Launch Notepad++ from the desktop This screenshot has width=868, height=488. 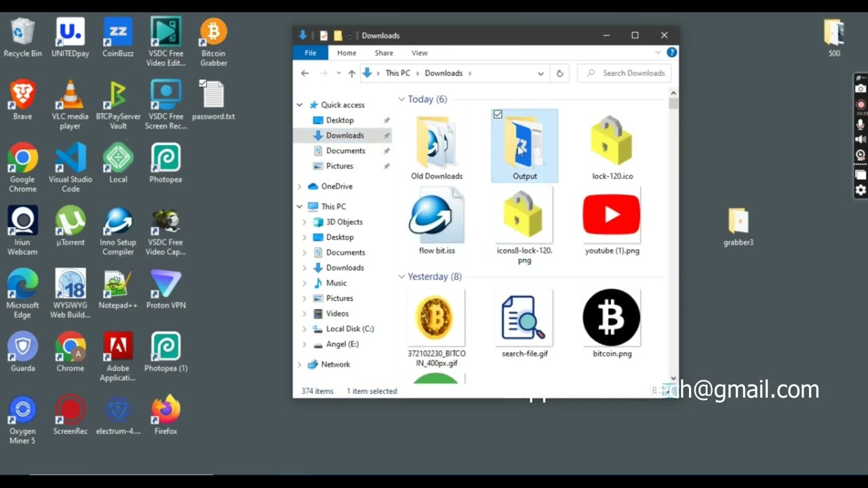pyautogui.click(x=118, y=289)
